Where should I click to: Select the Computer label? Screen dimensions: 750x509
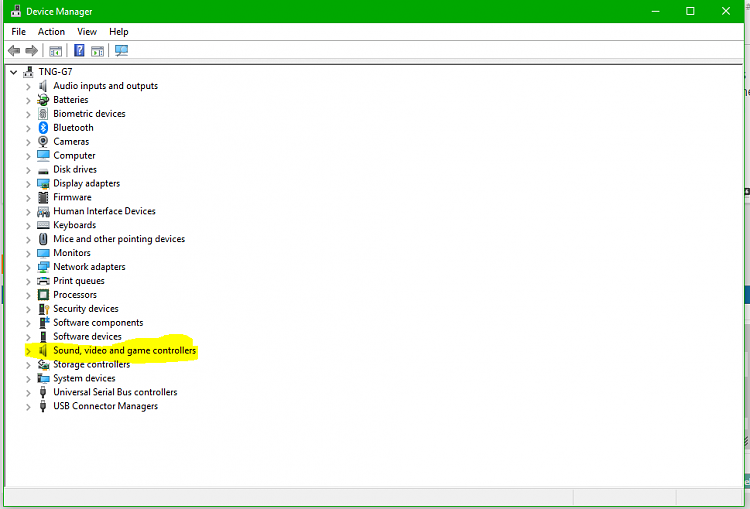point(74,155)
